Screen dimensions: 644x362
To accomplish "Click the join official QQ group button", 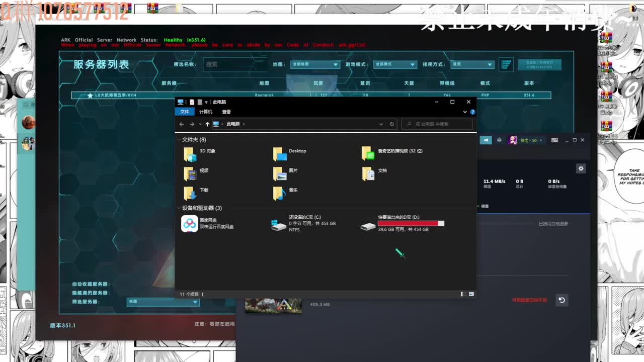I will tap(539, 64).
